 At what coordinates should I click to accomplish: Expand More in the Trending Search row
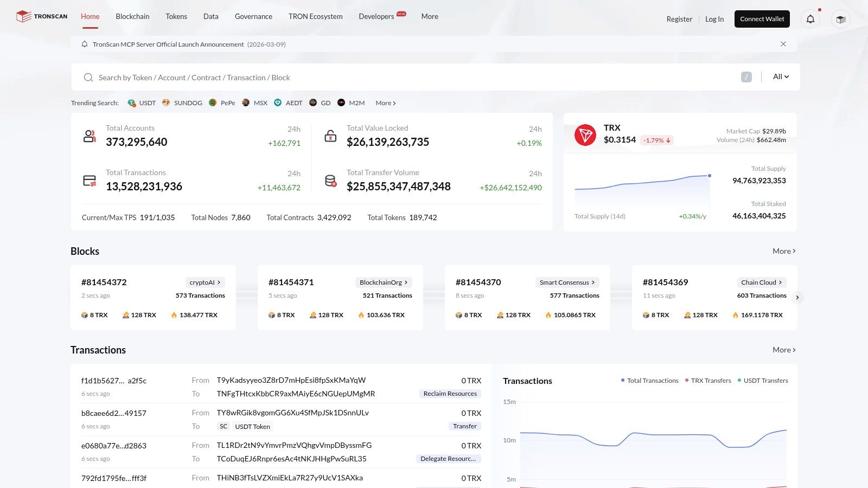coord(384,102)
